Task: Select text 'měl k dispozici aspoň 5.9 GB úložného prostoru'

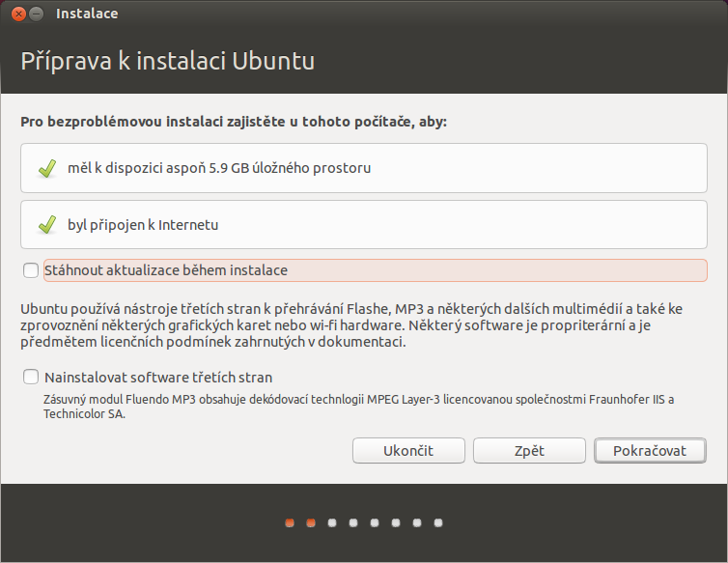Action: pos(219,168)
